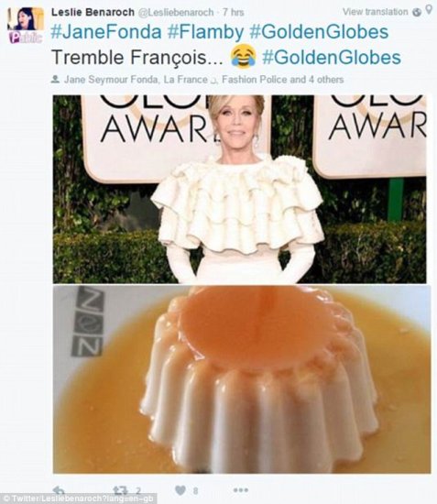Screen dimensions: 437x504
Task: Like the tweet with heart icon
Action: 180,490
